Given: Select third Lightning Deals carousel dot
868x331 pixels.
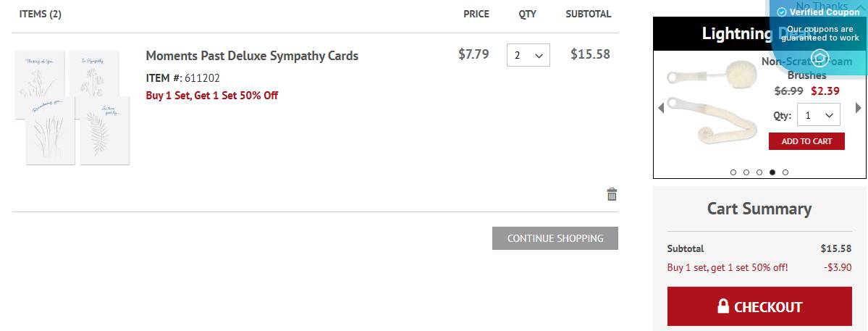Looking at the screenshot, I should (759, 172).
